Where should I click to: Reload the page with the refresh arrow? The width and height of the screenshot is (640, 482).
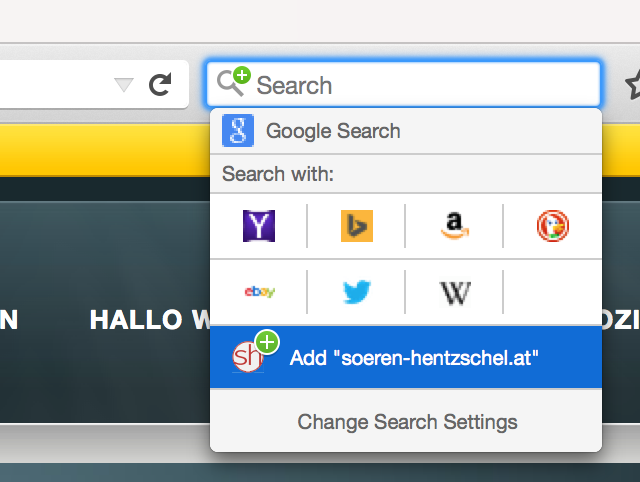click(160, 85)
